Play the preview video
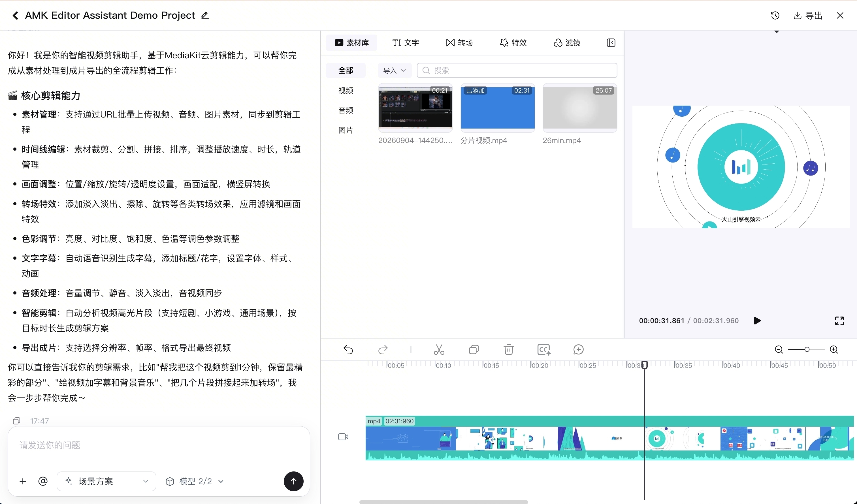Screen dimensions: 857x504 pyautogui.click(x=757, y=321)
